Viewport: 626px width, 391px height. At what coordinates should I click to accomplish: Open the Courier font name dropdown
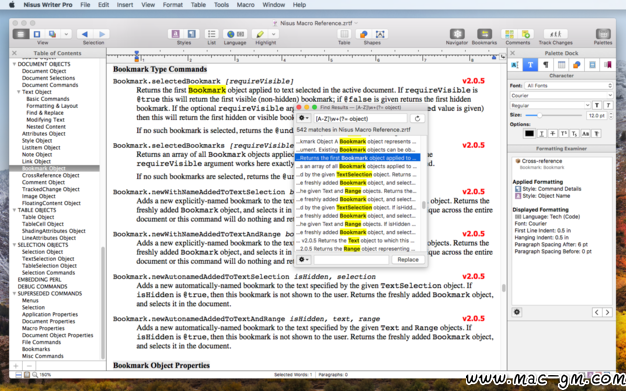pyautogui.click(x=561, y=95)
